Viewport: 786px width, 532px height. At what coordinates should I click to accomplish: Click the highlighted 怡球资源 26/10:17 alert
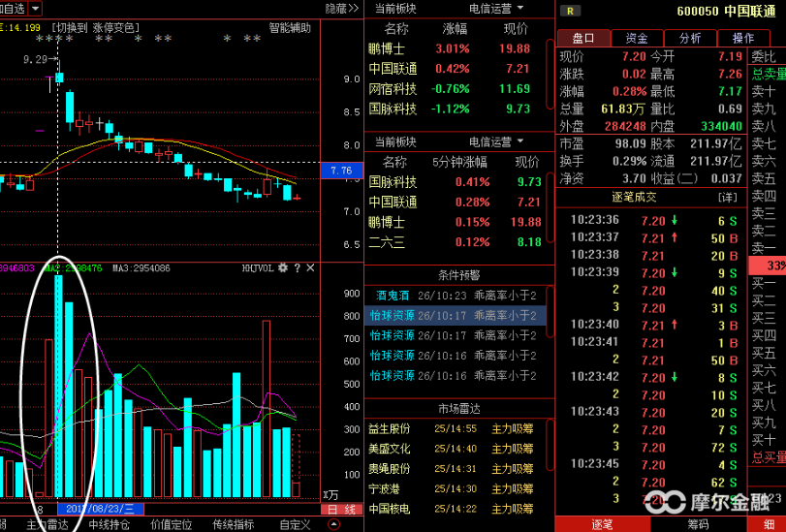[456, 315]
